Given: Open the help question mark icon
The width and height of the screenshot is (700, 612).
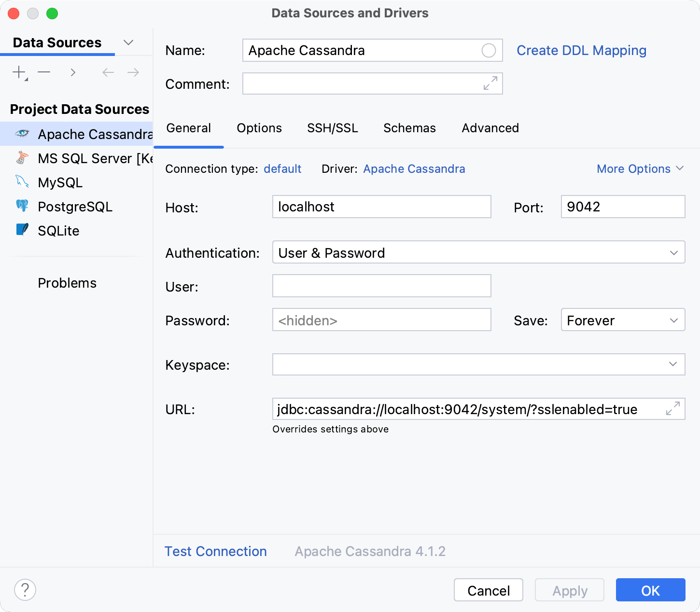Looking at the screenshot, I should pos(25,590).
